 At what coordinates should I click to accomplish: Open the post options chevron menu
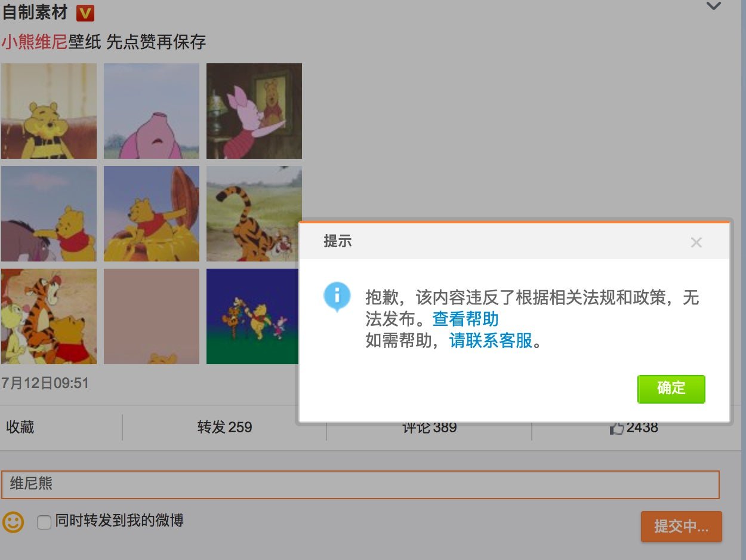click(x=714, y=7)
